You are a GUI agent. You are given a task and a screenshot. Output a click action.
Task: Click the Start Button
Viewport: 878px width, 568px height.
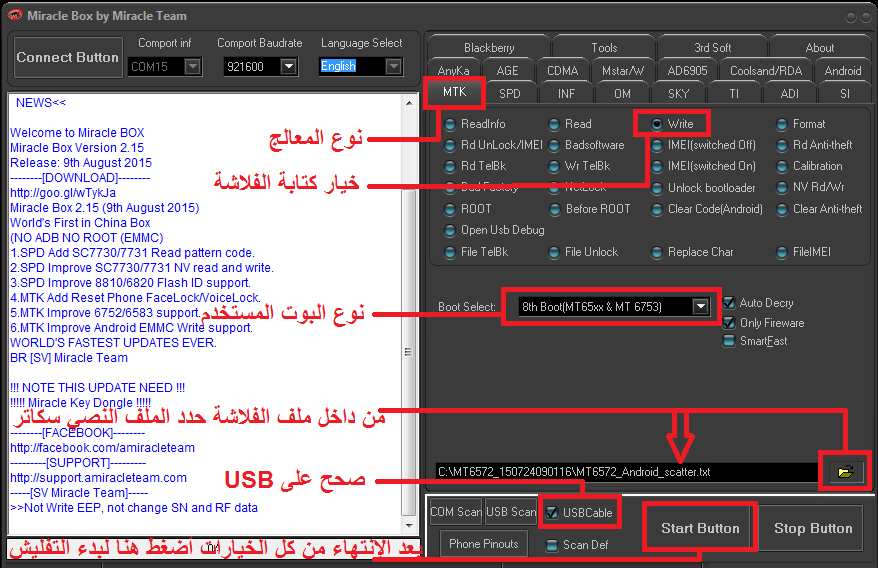700,528
